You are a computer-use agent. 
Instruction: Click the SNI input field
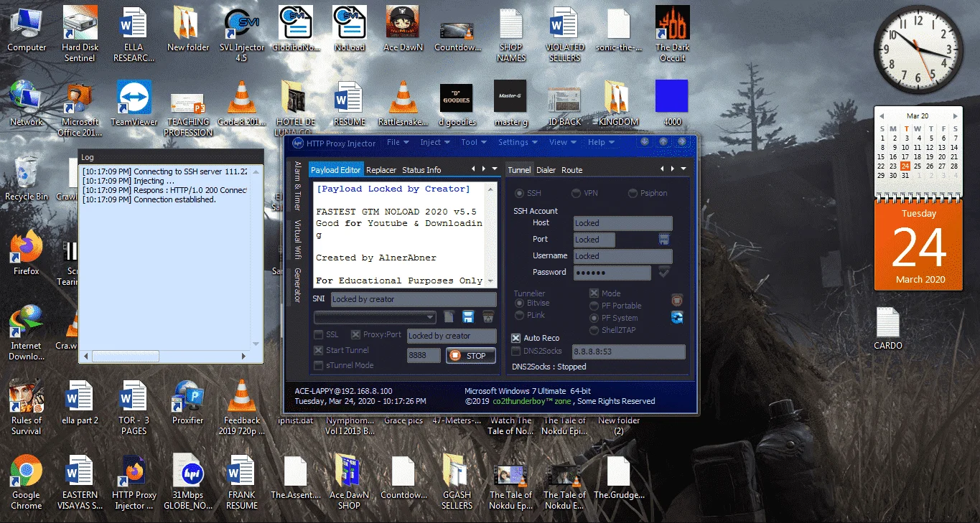point(413,299)
